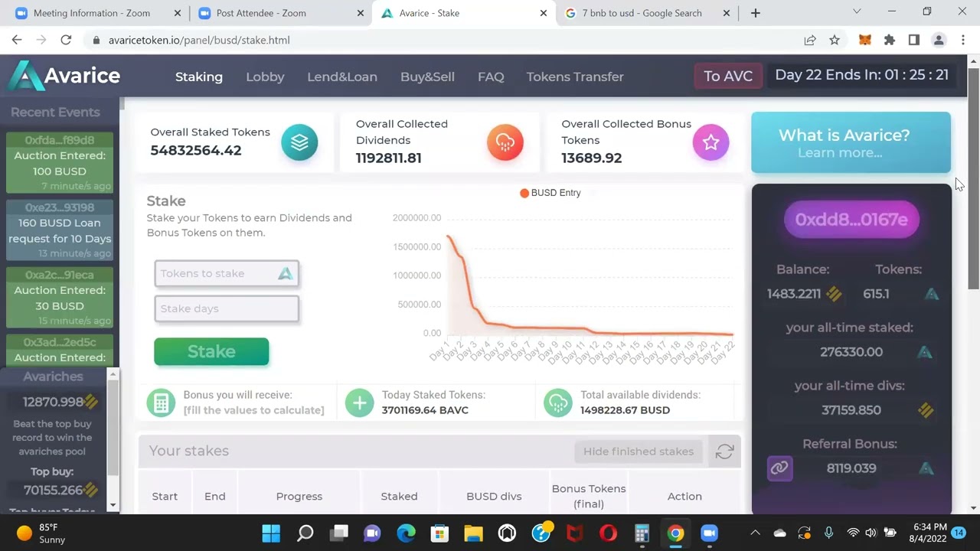The height and width of the screenshot is (551, 980).
Task: Click the Overall Collected Bonus Tokens star icon
Action: (x=711, y=142)
